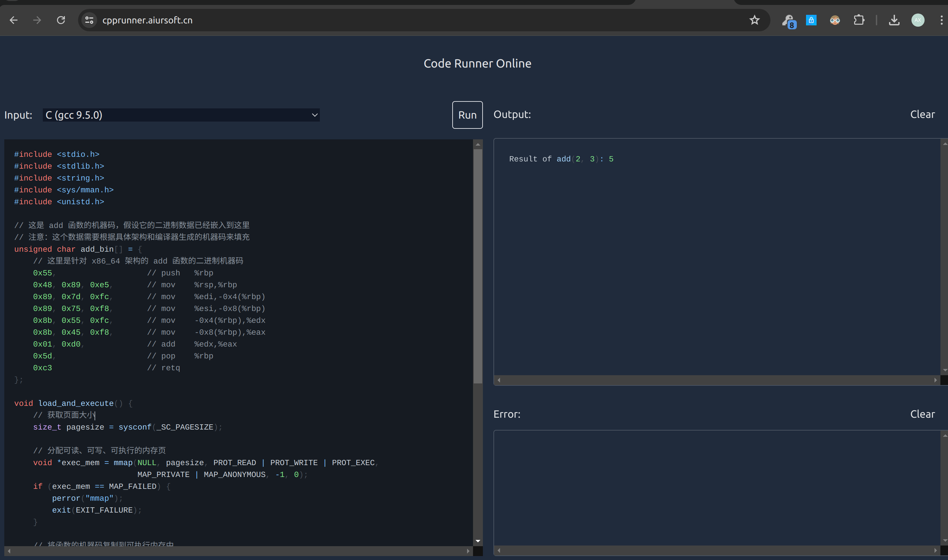Click the sysconf(_SC_PAGESIZE) line
Image resolution: width=948 pixels, height=560 pixels.
click(127, 427)
